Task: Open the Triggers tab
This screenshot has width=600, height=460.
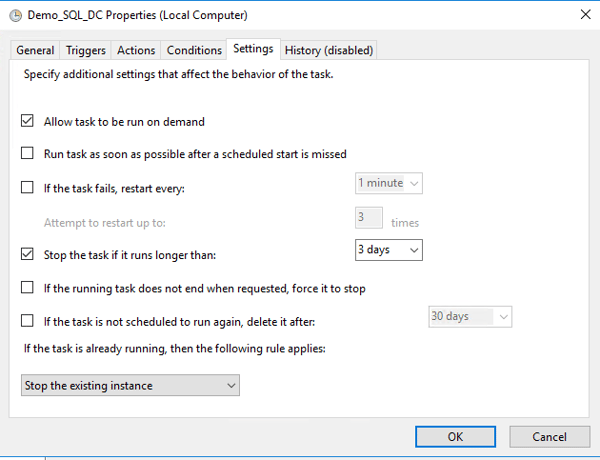Action: point(86,51)
